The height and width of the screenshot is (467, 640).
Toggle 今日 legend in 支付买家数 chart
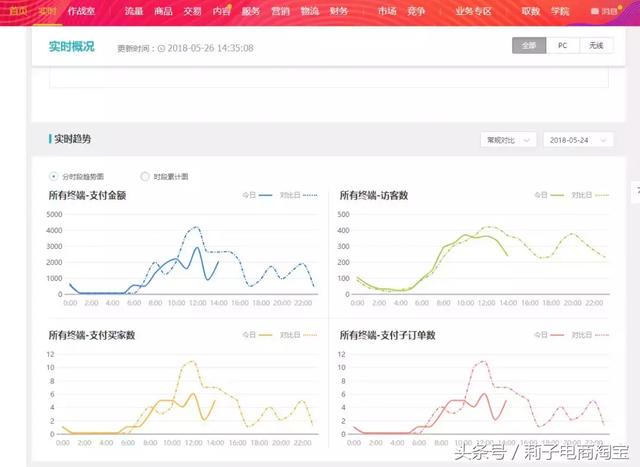257,335
